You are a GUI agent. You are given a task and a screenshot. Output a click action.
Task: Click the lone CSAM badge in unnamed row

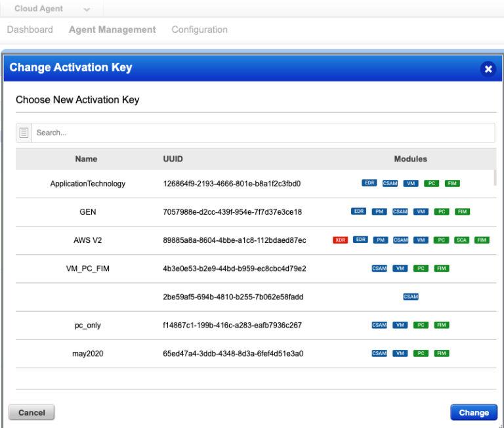pyautogui.click(x=410, y=297)
